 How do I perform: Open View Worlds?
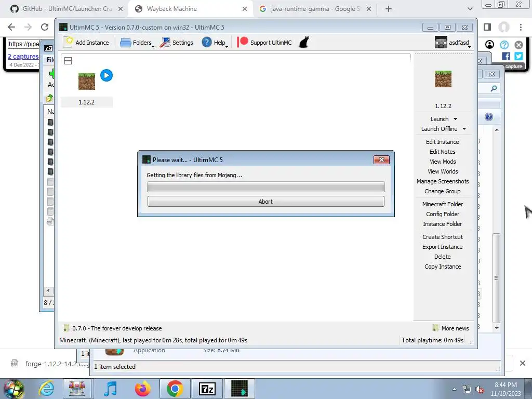pos(443,171)
